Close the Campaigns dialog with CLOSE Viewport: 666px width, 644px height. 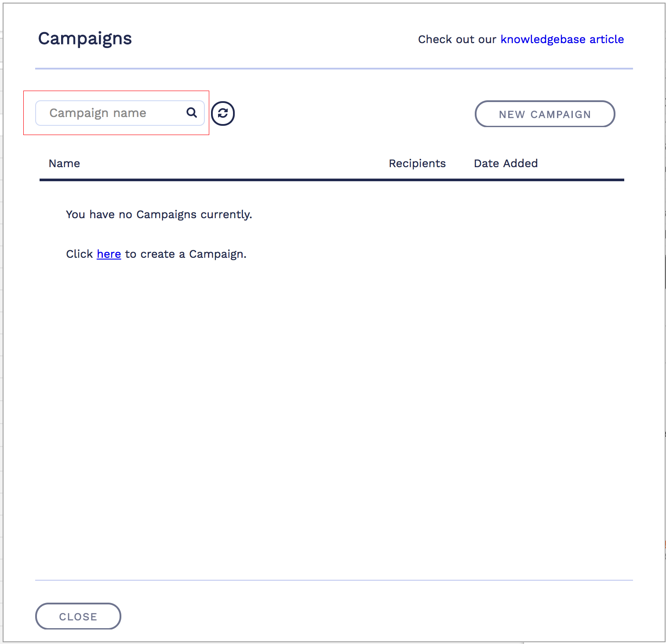pyautogui.click(x=78, y=616)
